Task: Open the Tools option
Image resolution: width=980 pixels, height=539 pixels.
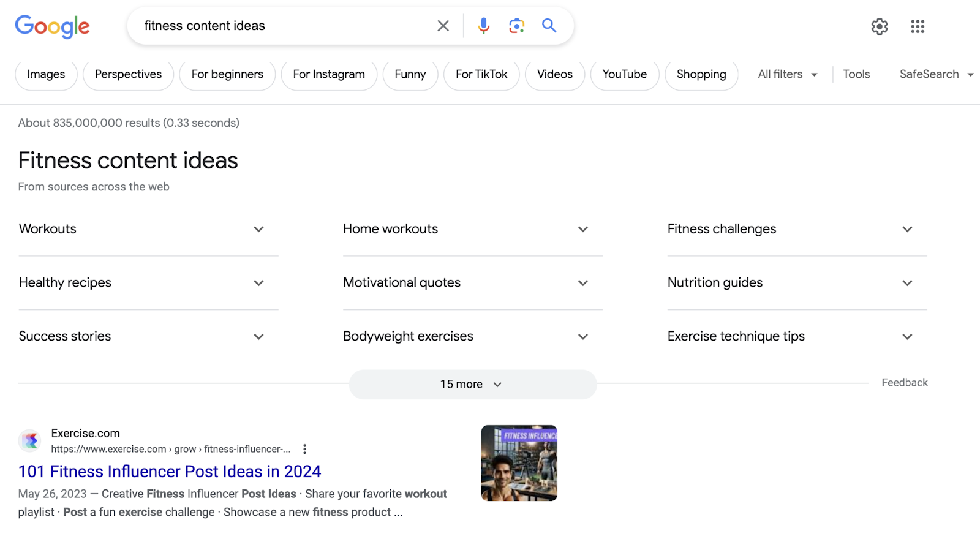Action: 856,74
